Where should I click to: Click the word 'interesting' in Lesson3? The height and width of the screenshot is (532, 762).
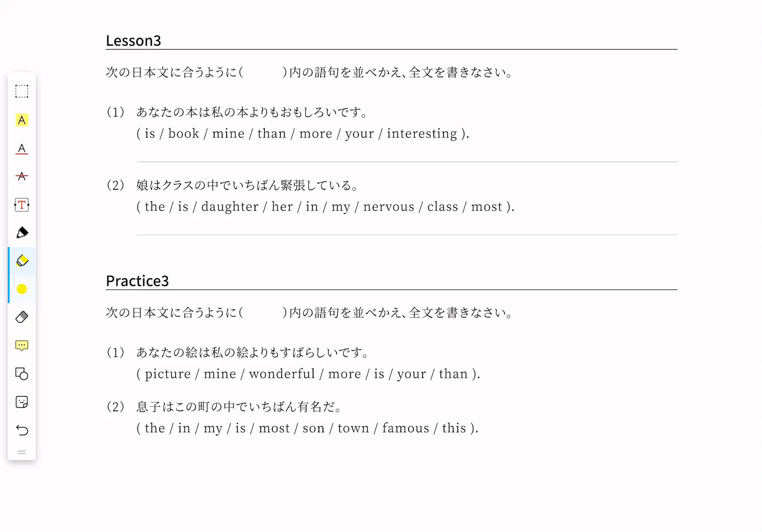(x=422, y=133)
